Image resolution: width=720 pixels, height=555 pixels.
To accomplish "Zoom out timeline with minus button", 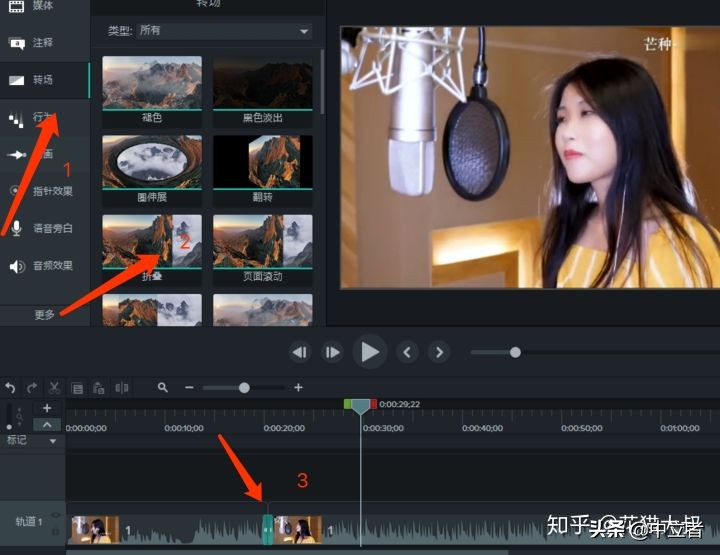I will point(189,388).
